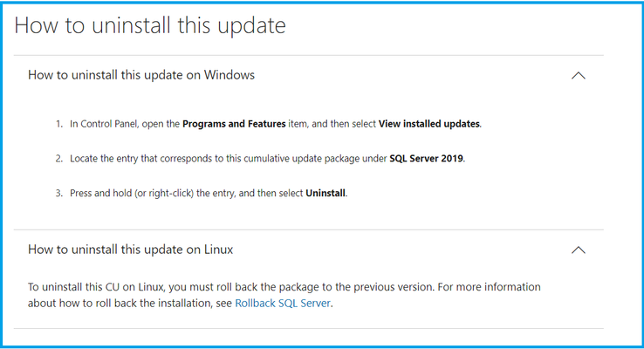The height and width of the screenshot is (349, 644).
Task: Collapse the Windows section using its chevron
Action: (x=579, y=76)
